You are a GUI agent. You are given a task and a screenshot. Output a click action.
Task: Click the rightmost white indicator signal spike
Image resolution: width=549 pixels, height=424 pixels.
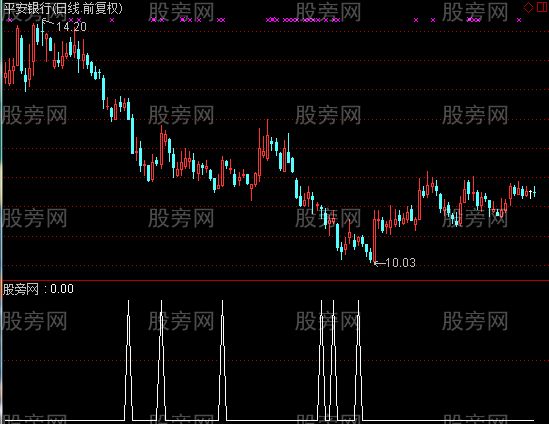pyautogui.click(x=359, y=360)
